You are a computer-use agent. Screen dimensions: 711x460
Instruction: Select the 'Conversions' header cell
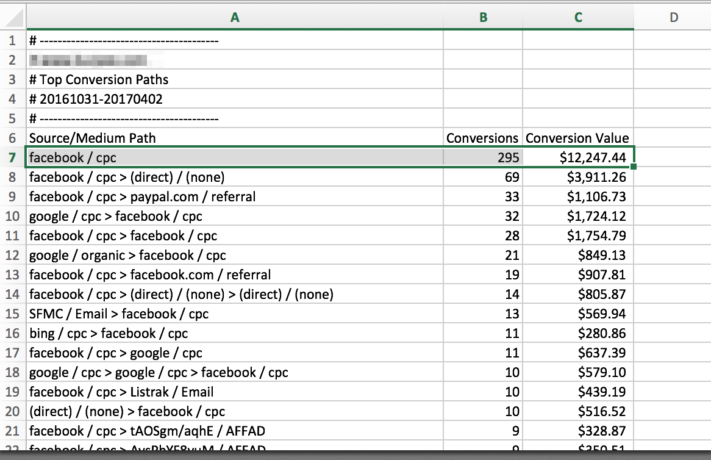pos(482,138)
